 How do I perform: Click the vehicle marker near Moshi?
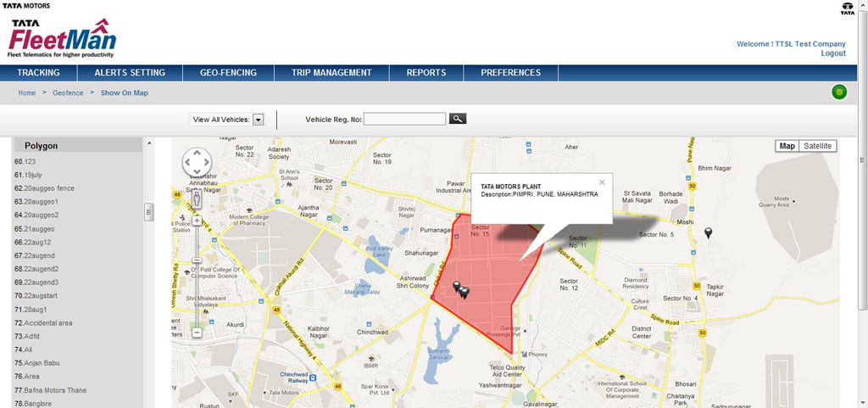(x=708, y=233)
